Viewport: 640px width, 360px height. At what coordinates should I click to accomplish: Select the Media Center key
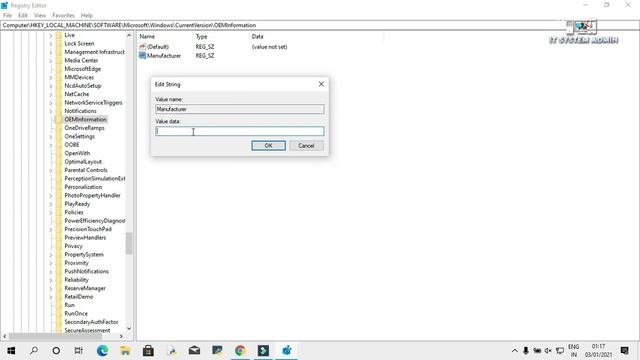point(81,60)
